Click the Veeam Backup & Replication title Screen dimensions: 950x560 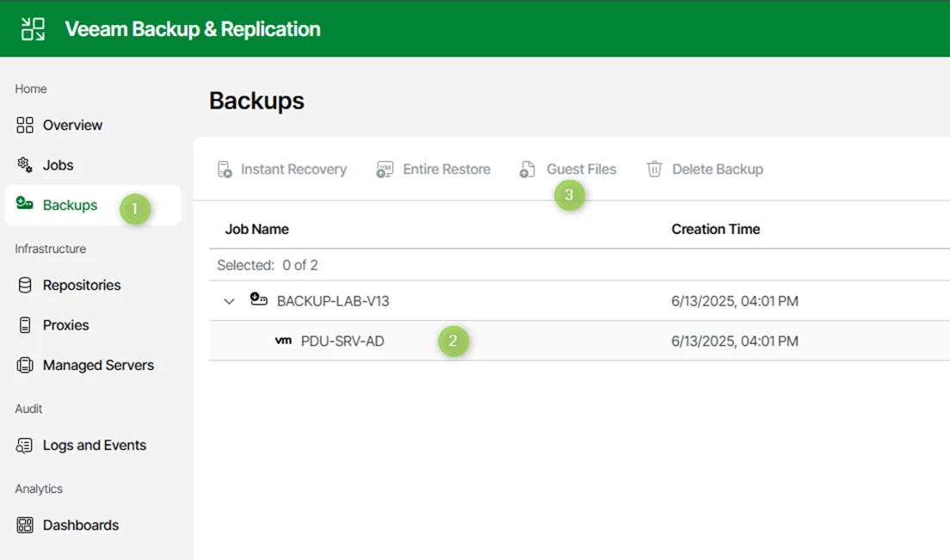[x=193, y=29]
